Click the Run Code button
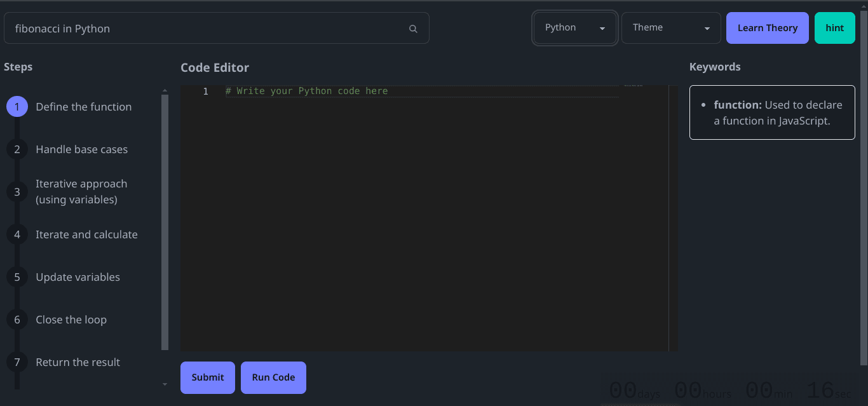 click(x=273, y=377)
